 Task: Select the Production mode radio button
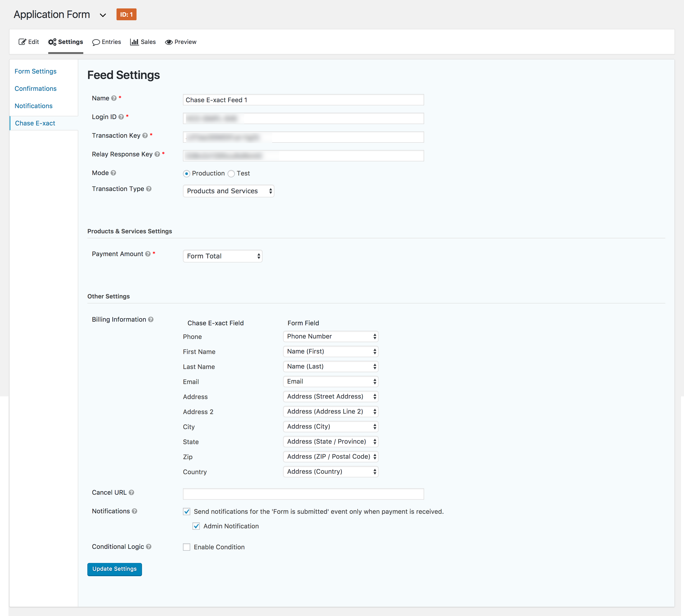187,174
